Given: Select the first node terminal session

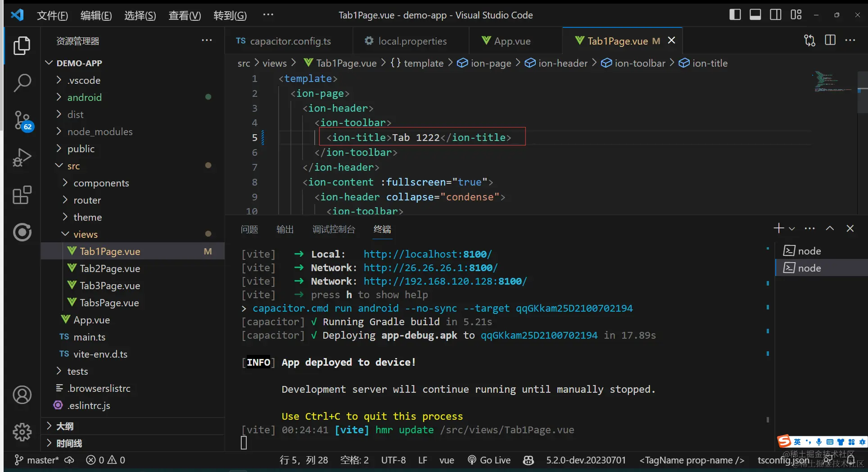Looking at the screenshot, I should click(821, 251).
